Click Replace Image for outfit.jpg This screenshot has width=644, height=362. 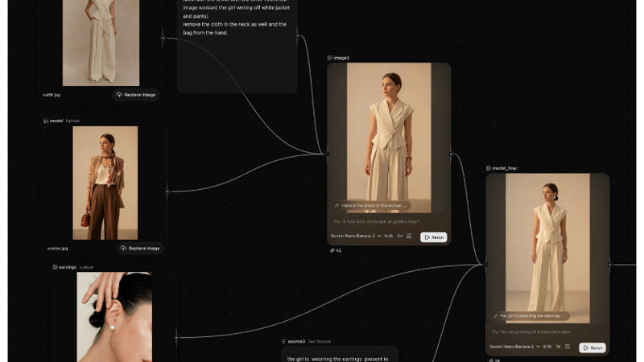tap(136, 95)
